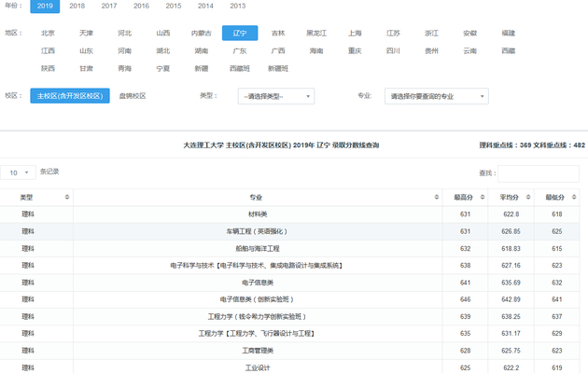Select the 辽宁 region button
The width and height of the screenshot is (588, 373).
click(240, 33)
